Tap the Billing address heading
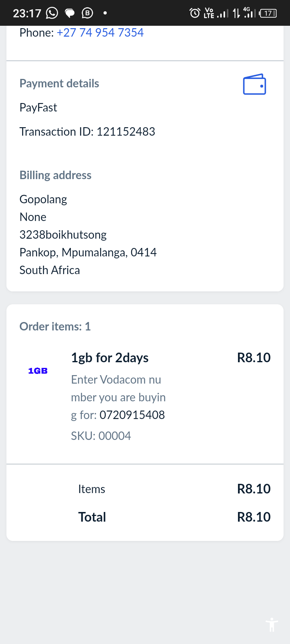The width and height of the screenshot is (290, 644). point(56,175)
